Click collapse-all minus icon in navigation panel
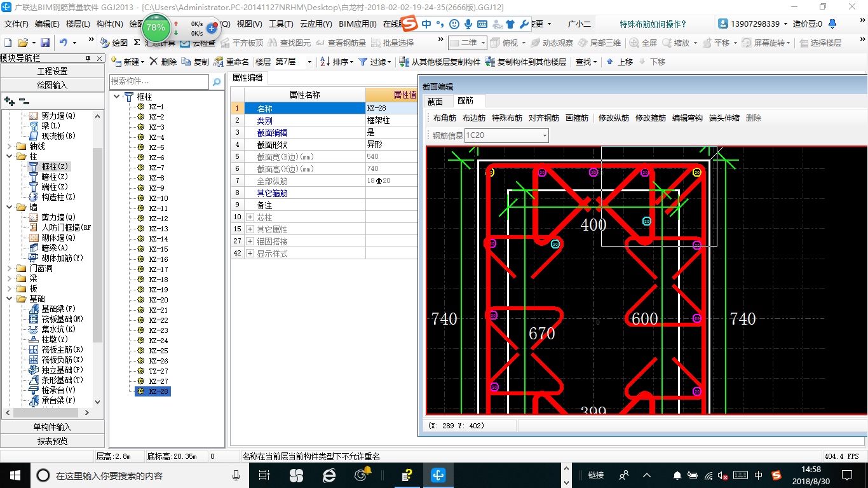The width and height of the screenshot is (868, 488). pyautogui.click(x=24, y=100)
